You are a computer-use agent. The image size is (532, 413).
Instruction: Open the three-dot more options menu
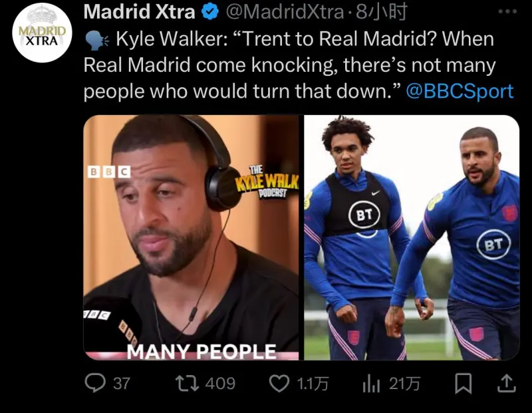point(507,11)
